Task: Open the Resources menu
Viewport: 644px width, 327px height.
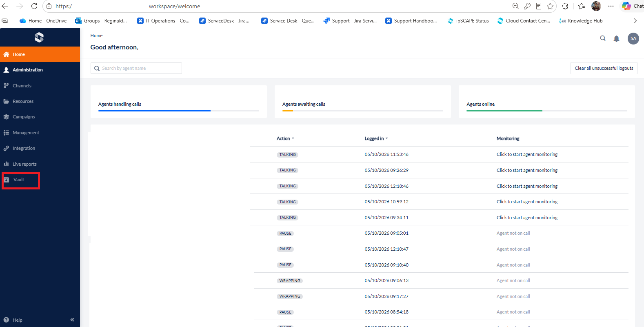Action: click(x=40, y=101)
